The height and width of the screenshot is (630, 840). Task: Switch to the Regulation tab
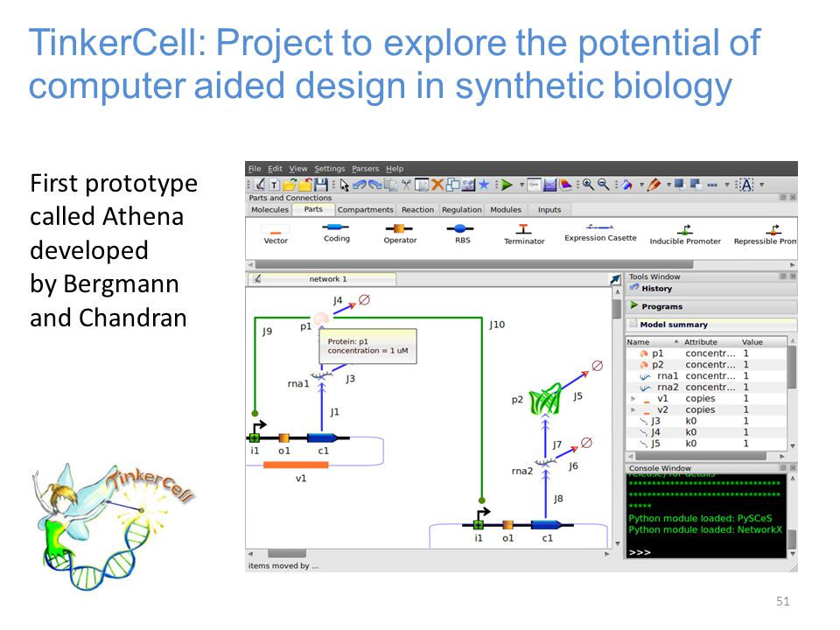[461, 209]
